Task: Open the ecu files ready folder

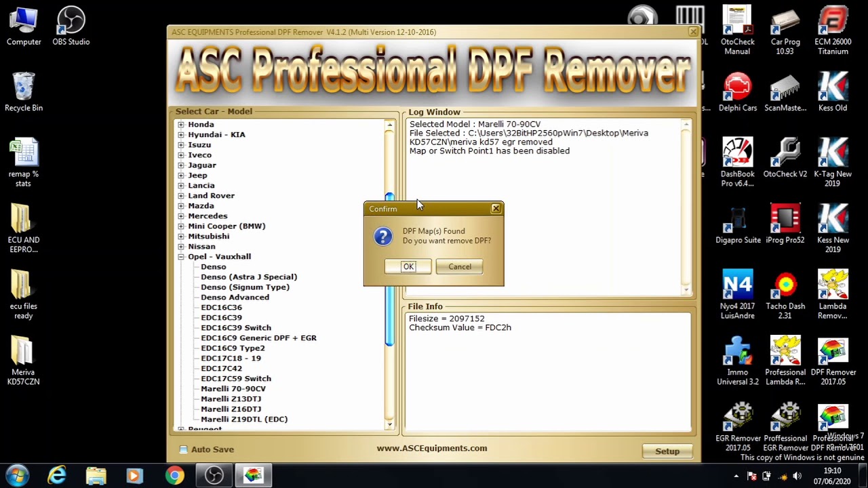Action: 24,295
